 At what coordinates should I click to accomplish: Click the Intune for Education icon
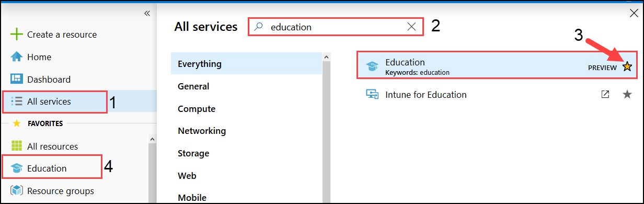(x=372, y=95)
